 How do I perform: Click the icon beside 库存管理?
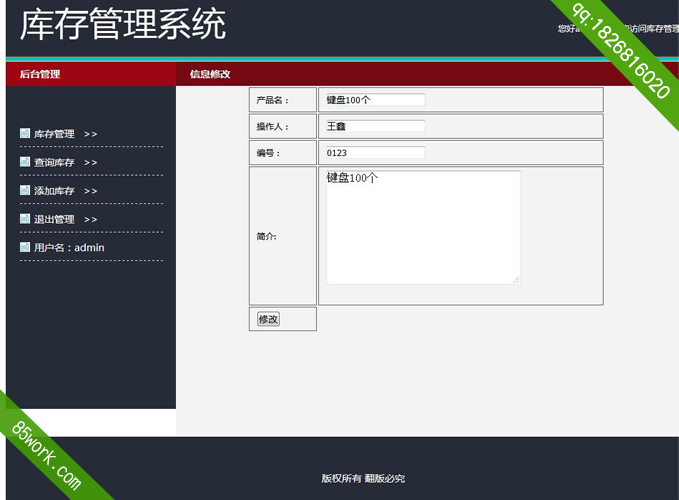[x=25, y=133]
